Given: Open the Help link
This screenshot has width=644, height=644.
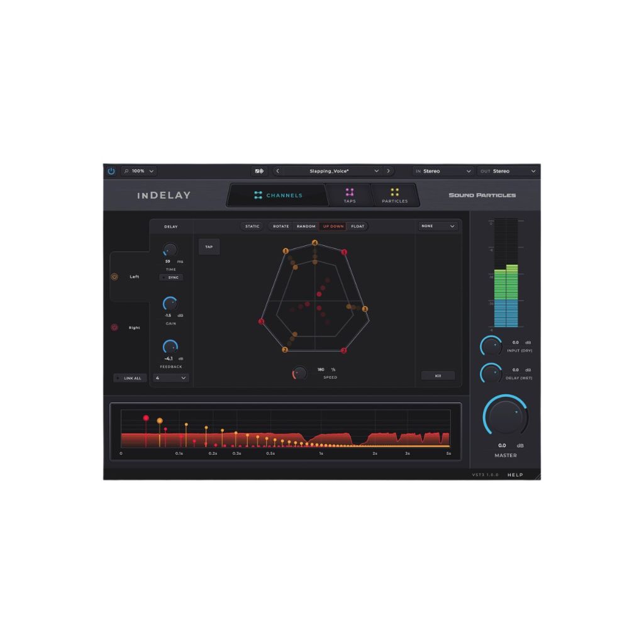Looking at the screenshot, I should (x=515, y=475).
